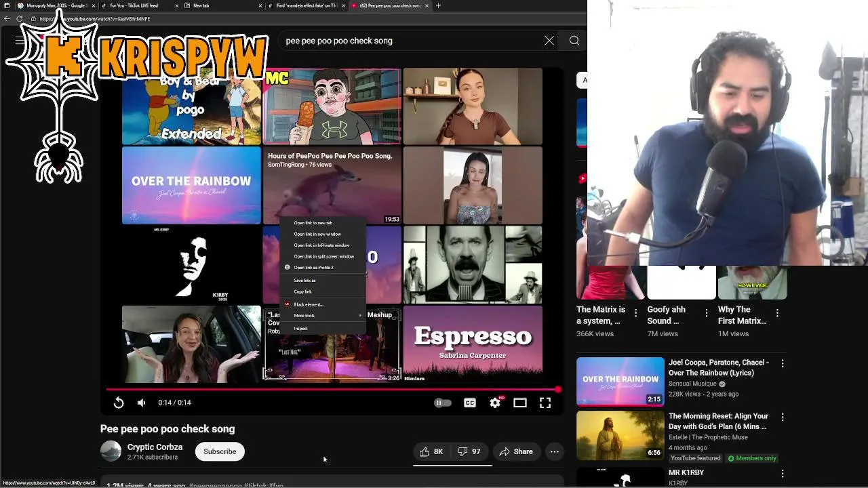This screenshot has width=868, height=488.
Task: Click the red video progress bar
Action: [332, 390]
